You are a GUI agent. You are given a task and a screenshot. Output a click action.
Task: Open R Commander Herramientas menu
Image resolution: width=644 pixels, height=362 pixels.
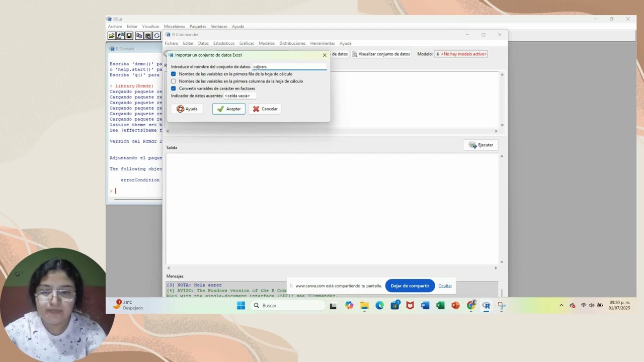(323, 43)
